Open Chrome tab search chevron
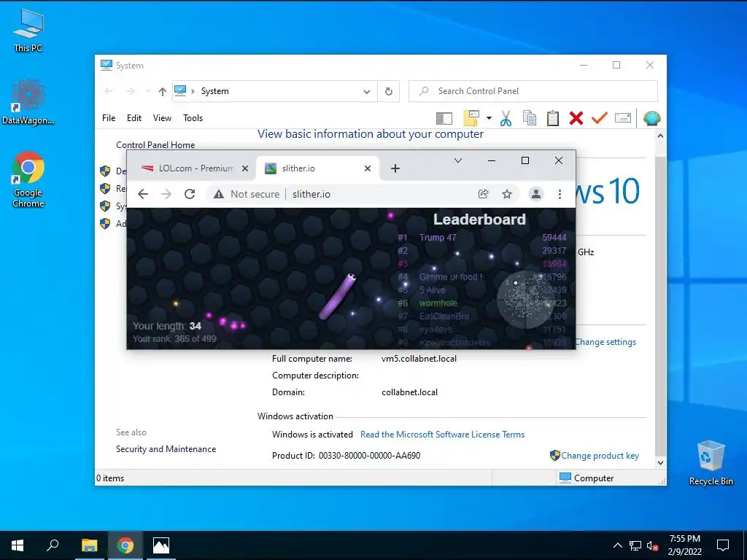747x560 pixels. coord(458,160)
